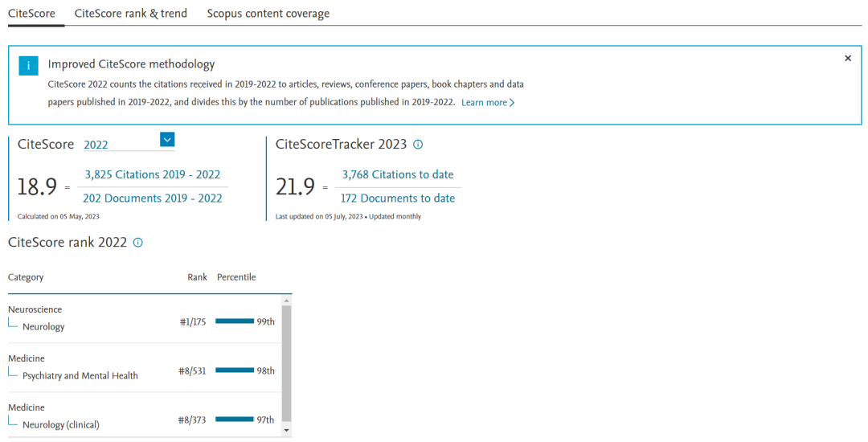Click the Neurology (clinical) percentile bar
The image size is (868, 442).
[235, 419]
